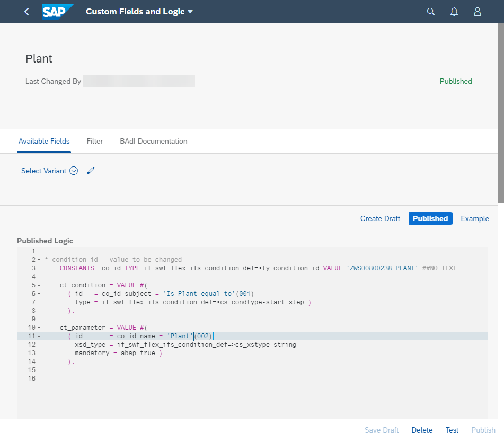Select the Published view button
504x440 pixels.
(x=430, y=218)
